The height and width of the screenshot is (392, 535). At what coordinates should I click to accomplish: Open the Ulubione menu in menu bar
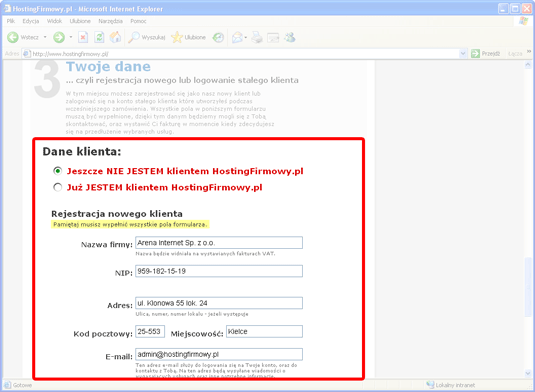(80, 21)
